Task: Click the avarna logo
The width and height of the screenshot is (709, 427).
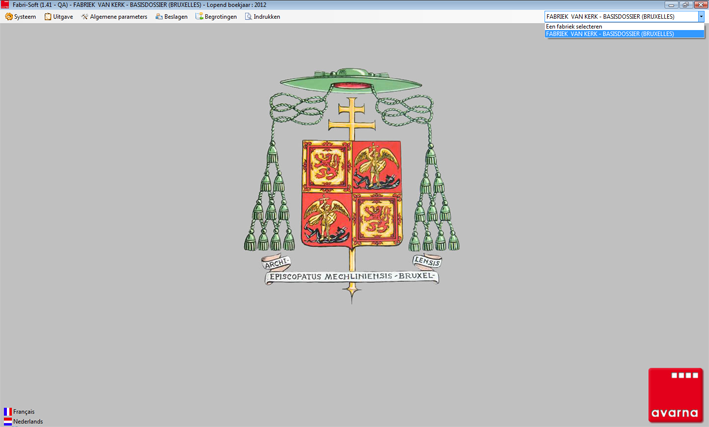Action: [x=676, y=395]
